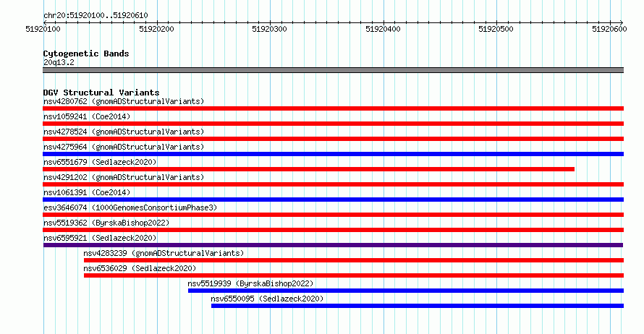Select the nsv5519939 (ByrskaBishop2022) label
The height and width of the screenshot is (334, 644).
[x=250, y=283]
